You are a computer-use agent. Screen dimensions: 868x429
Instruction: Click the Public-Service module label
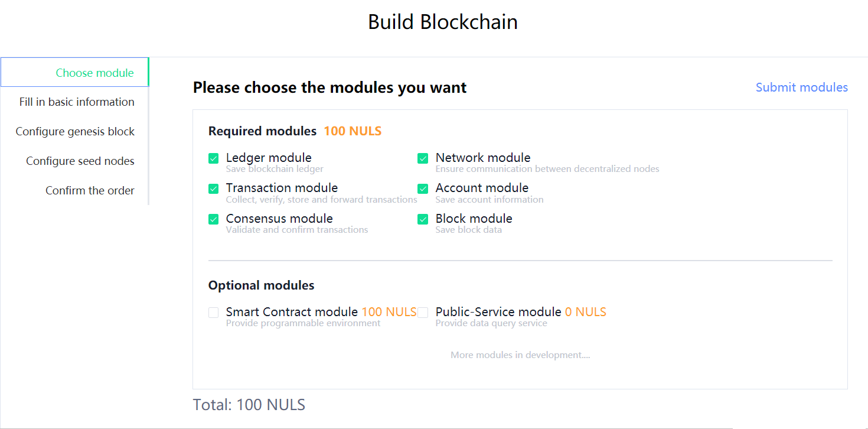498,311
